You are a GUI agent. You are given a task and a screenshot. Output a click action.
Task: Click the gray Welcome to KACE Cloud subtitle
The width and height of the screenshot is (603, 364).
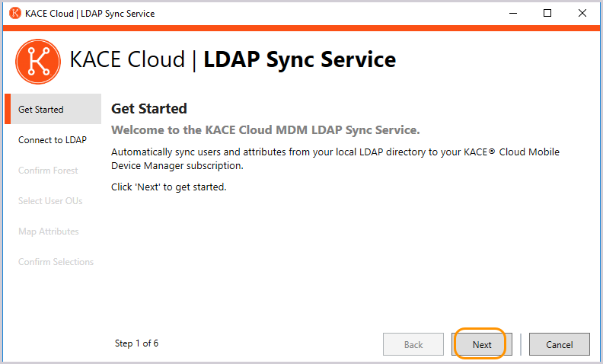tap(266, 130)
